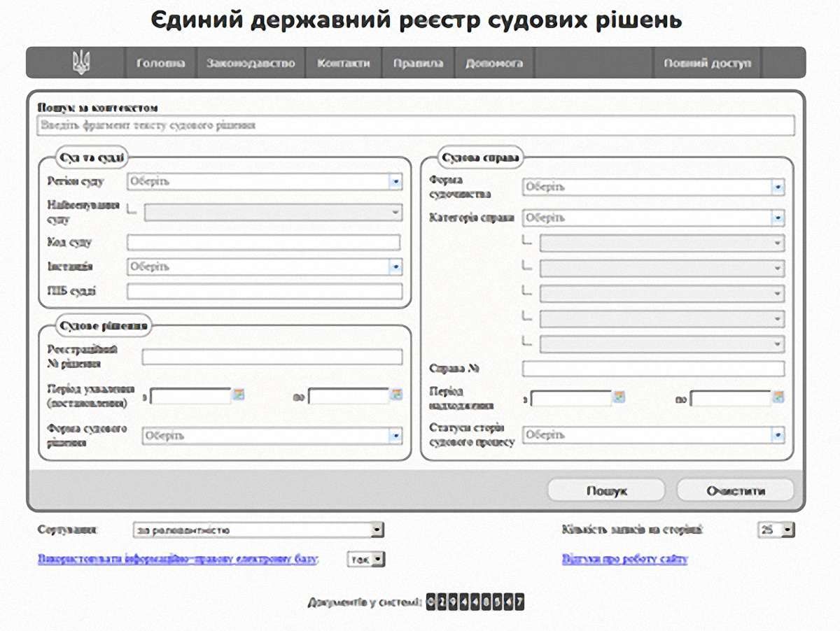Click the documents in system counter
840x631 pixels.
click(x=475, y=602)
